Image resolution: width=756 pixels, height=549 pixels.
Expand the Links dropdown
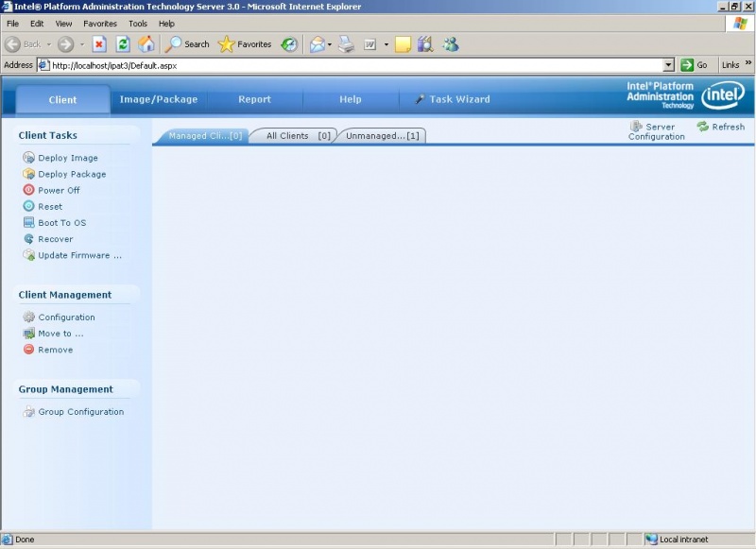tap(746, 66)
